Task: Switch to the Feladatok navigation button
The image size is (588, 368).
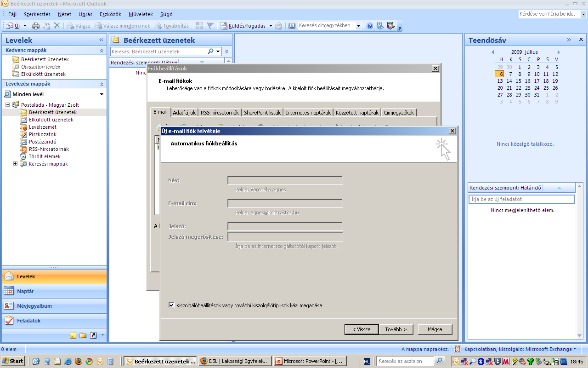Action: pyautogui.click(x=54, y=321)
